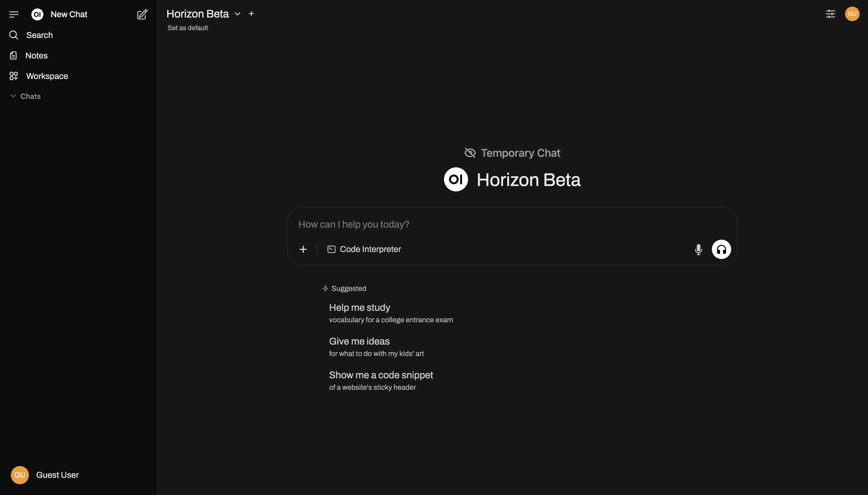The height and width of the screenshot is (495, 868).
Task: Click 'vocabulary for a college entrance exam' text
Action: (391, 320)
